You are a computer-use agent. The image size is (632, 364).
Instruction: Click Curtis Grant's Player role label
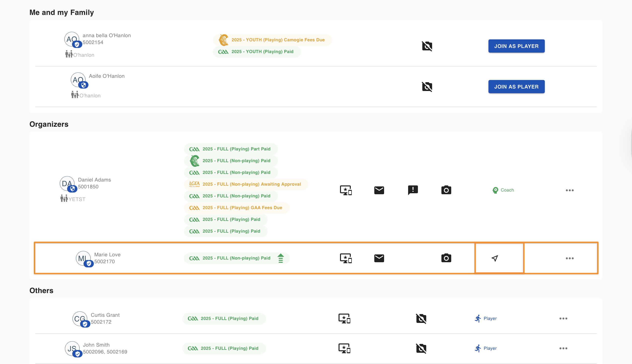(486, 318)
